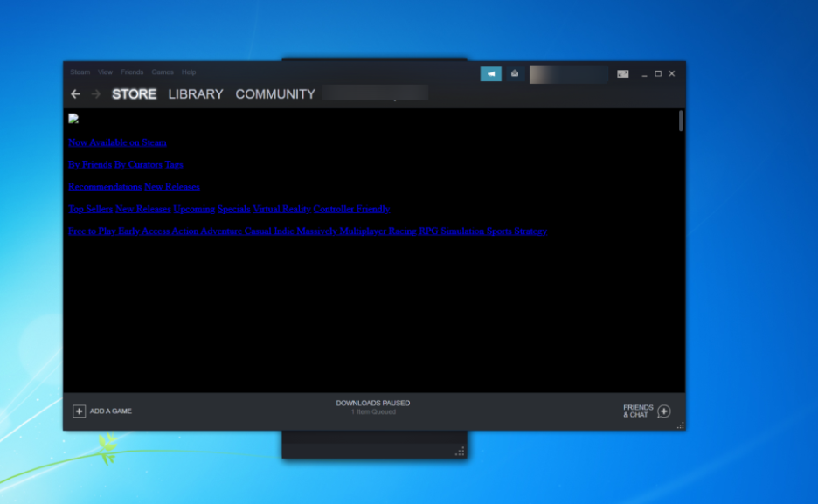
Task: Open the blurred profile name tab
Action: coord(375,93)
